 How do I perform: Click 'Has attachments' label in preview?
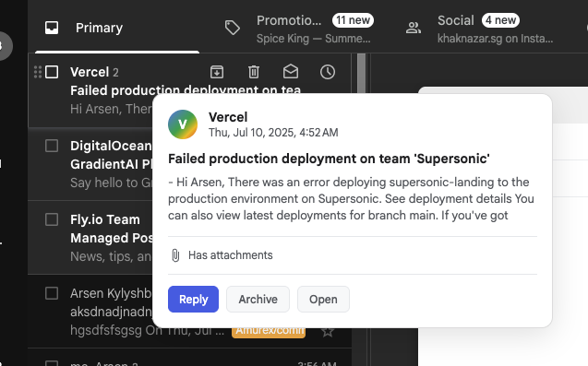pyautogui.click(x=230, y=255)
